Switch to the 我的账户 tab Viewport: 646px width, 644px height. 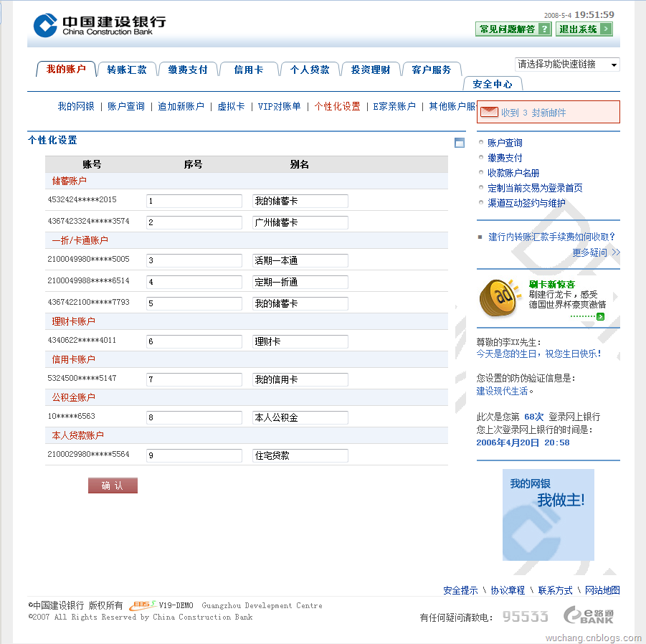tap(66, 70)
